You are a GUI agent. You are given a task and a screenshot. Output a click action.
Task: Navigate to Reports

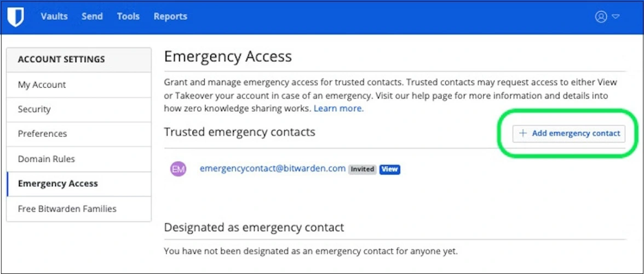[x=170, y=16]
